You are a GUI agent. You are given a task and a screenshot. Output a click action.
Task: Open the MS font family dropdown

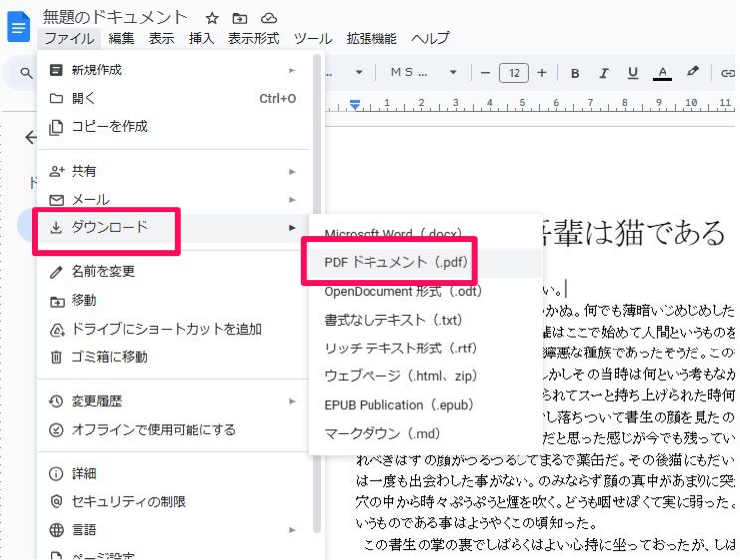click(x=423, y=72)
